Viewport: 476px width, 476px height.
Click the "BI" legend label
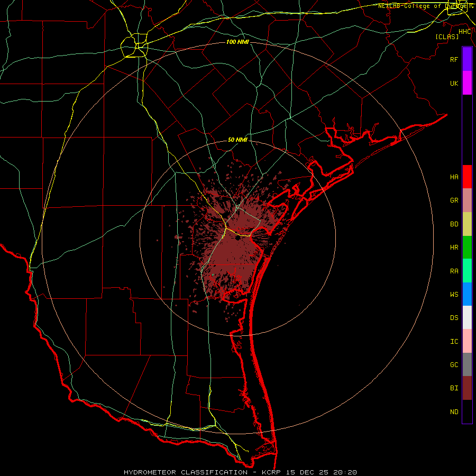click(454, 388)
